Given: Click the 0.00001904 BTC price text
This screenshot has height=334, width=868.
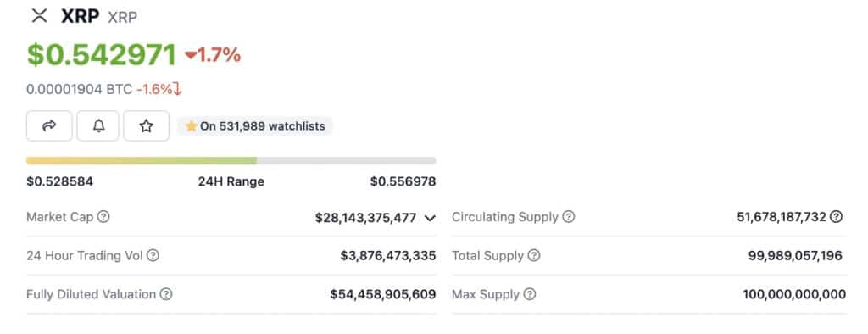Looking at the screenshot, I should (x=79, y=89).
